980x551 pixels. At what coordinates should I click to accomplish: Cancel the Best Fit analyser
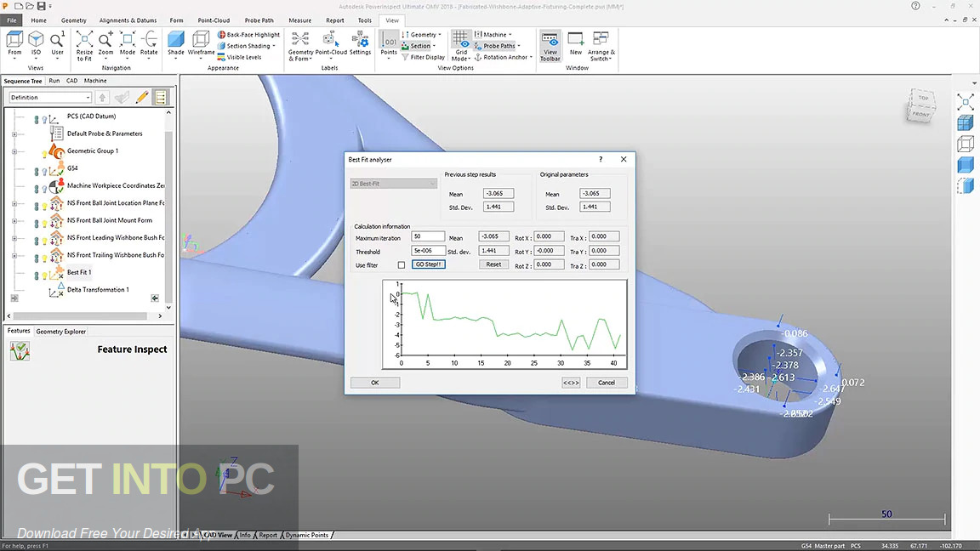coord(607,383)
